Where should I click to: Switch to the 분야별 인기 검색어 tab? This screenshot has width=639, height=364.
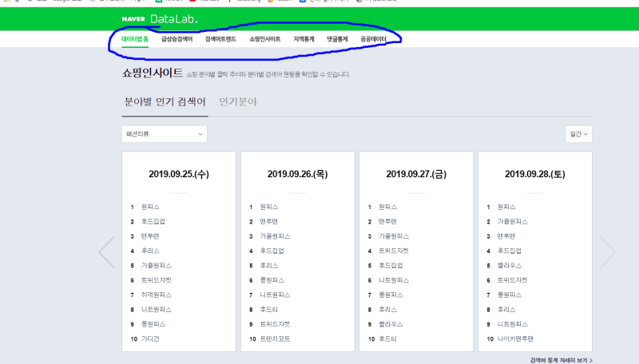(x=165, y=102)
